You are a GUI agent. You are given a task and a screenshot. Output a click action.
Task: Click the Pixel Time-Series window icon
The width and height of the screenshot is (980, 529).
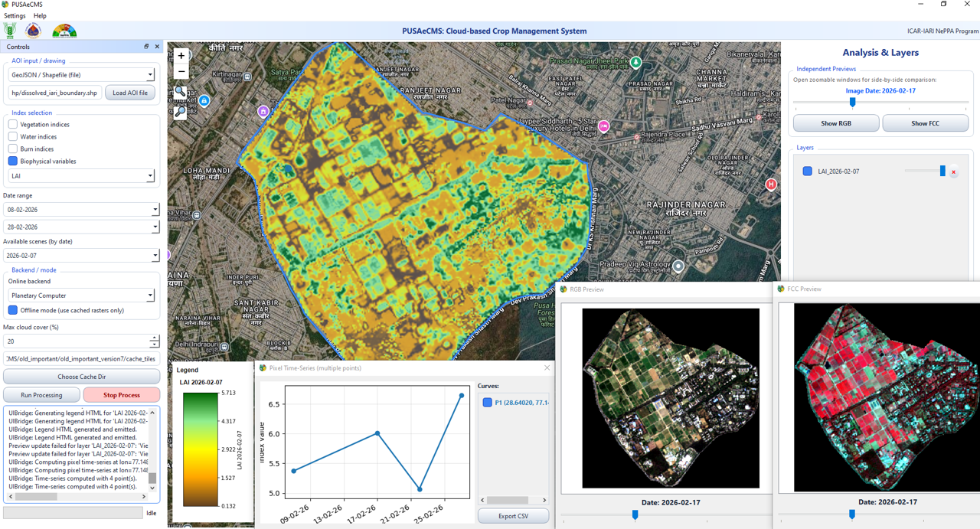point(263,368)
